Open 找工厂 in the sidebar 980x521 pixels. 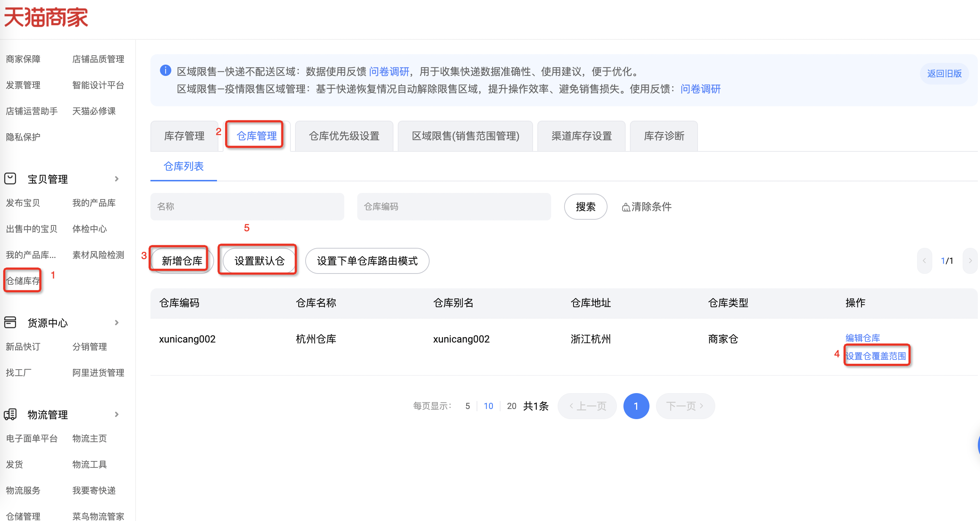18,373
